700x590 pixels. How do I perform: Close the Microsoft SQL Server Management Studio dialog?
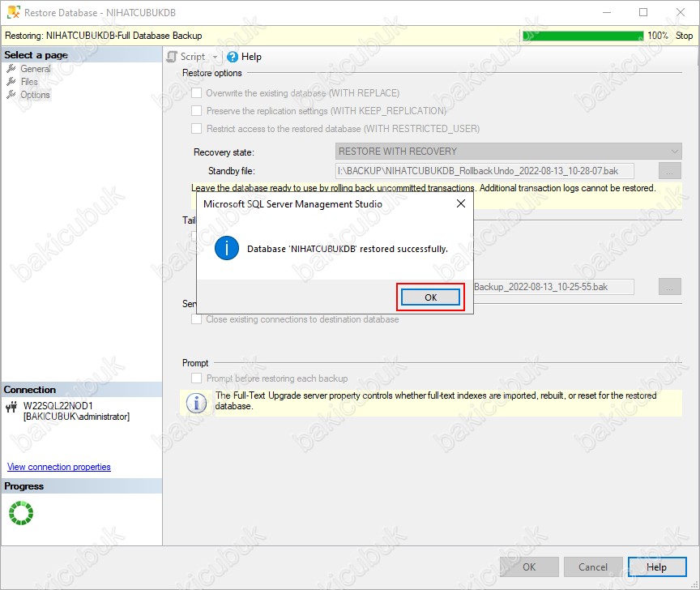461,203
